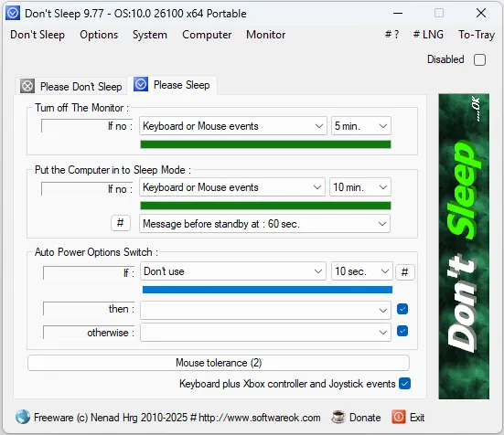Image resolution: width=504 pixels, height=435 pixels.
Task: Click the Don't Sleep app icon in title bar
Action: click(13, 13)
